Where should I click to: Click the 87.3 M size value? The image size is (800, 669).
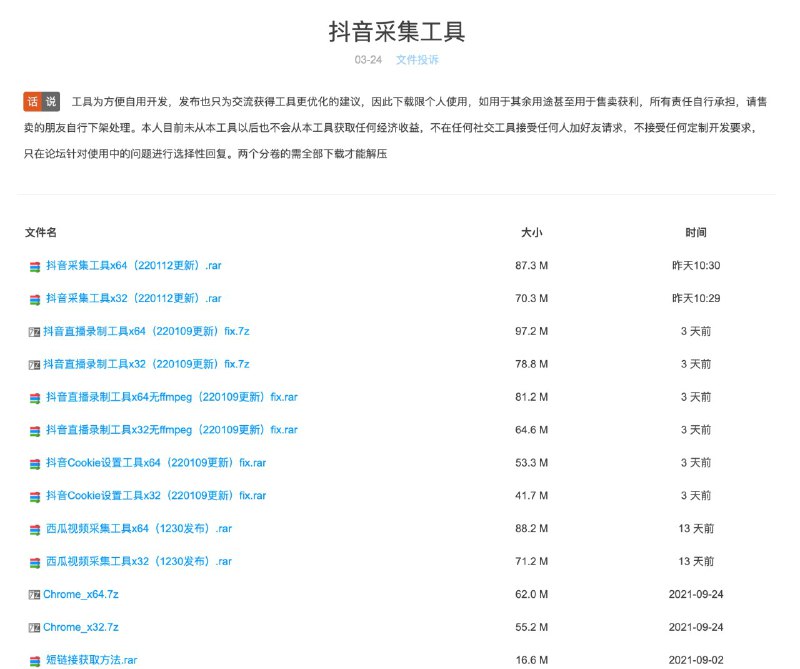tap(531, 265)
